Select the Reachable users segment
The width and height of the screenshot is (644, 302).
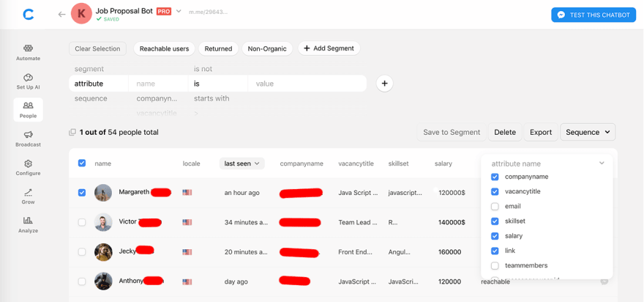coord(164,48)
